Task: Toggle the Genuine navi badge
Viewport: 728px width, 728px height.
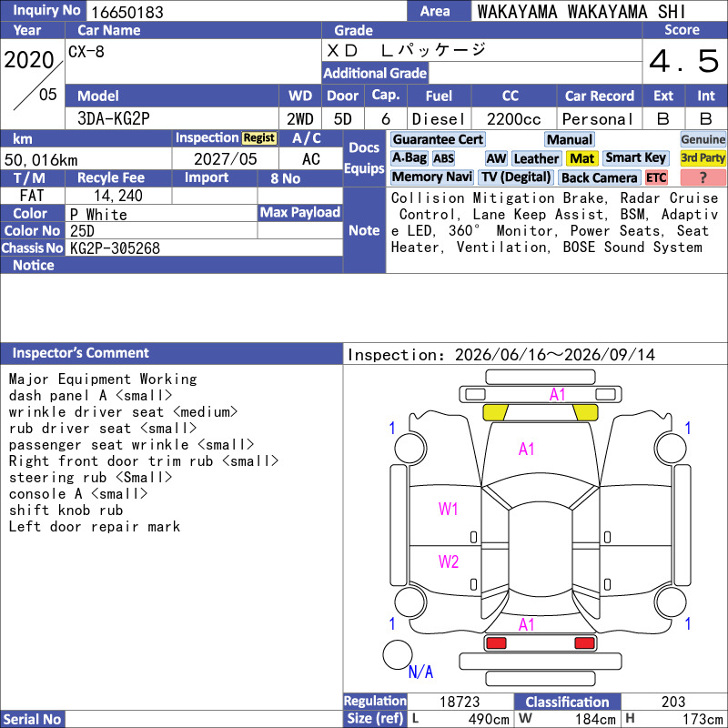Action: click(703, 139)
